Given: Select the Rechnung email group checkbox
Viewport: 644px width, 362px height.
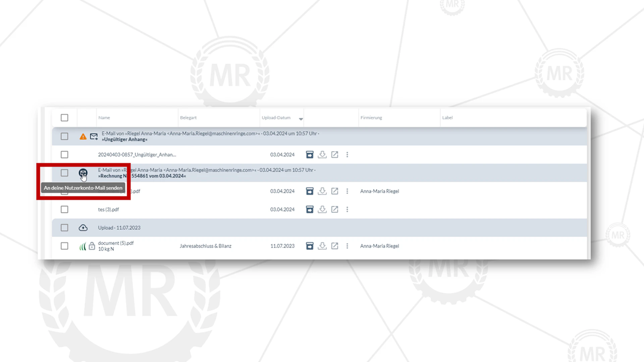Looking at the screenshot, I should click(x=64, y=173).
